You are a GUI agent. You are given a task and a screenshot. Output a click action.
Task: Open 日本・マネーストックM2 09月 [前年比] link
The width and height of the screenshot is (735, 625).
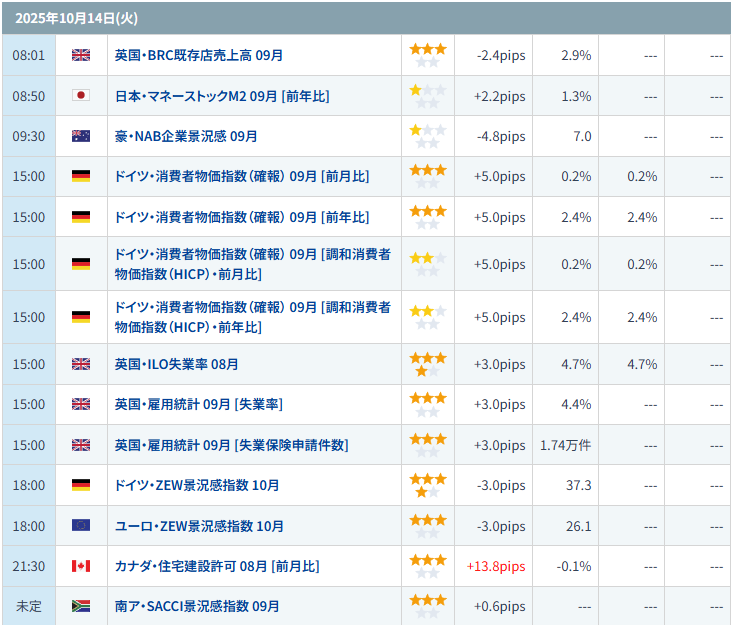(x=222, y=96)
